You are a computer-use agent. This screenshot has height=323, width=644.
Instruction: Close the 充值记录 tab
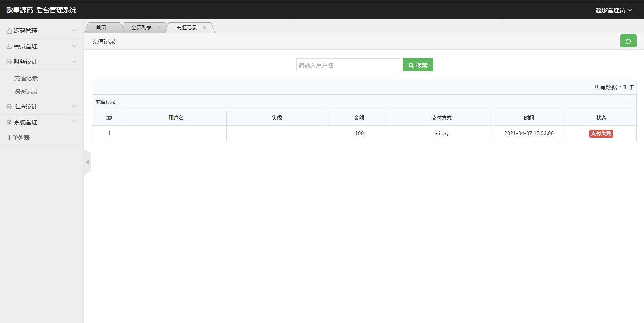point(204,28)
